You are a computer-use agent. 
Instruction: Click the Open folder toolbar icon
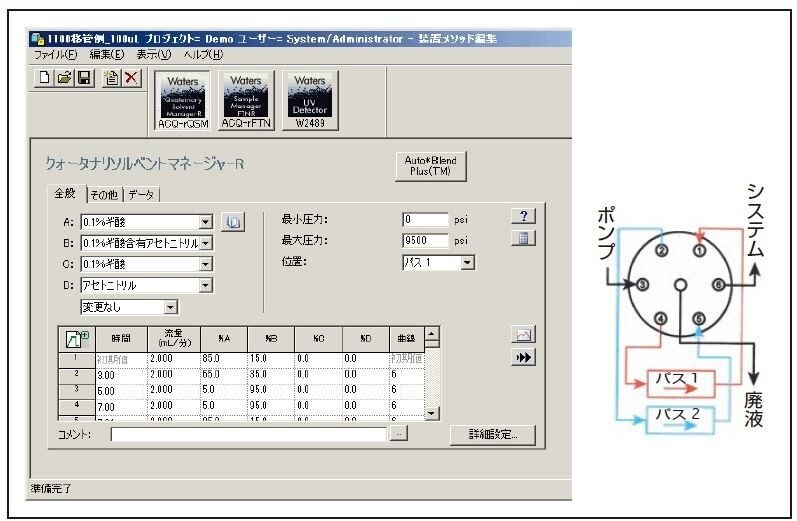[65, 78]
